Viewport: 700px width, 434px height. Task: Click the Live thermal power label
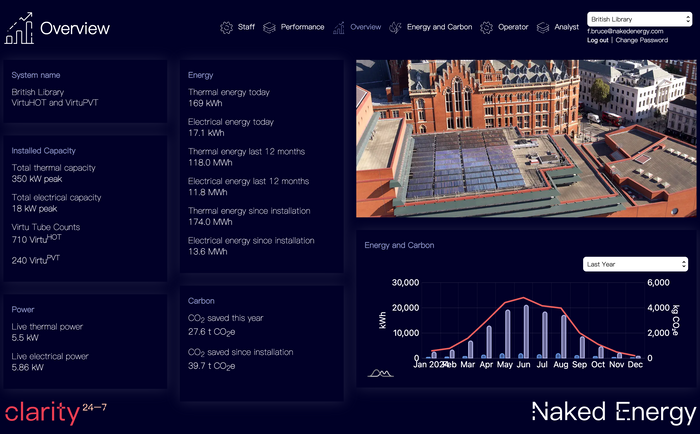click(x=47, y=327)
